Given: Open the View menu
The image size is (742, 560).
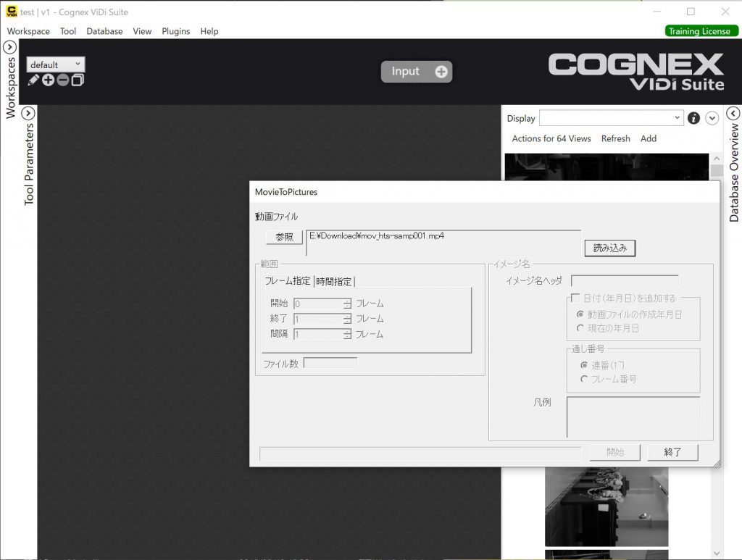Looking at the screenshot, I should (142, 31).
